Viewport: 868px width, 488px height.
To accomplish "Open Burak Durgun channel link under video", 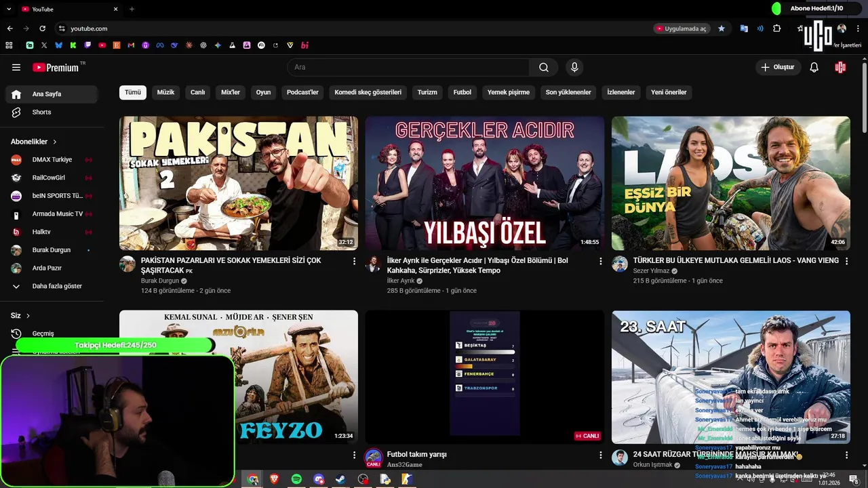I will tap(160, 281).
